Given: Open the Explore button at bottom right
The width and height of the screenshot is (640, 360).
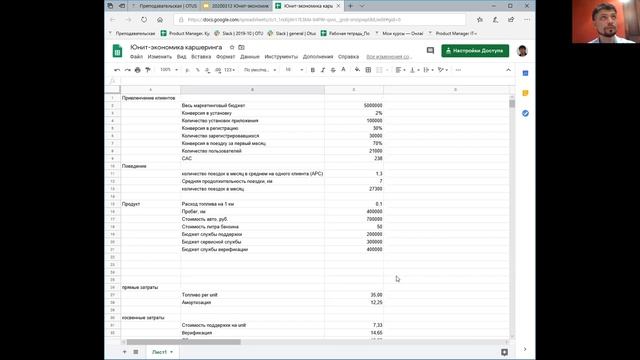Looking at the screenshot, I should [504, 352].
